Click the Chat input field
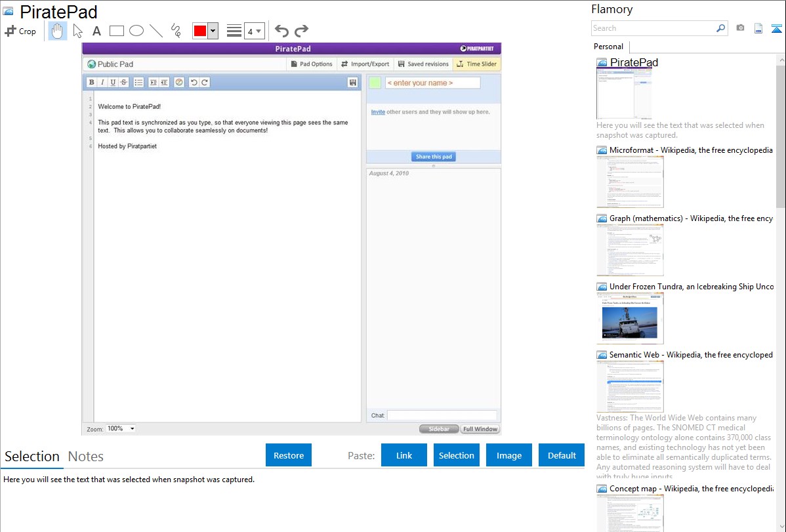 point(442,415)
